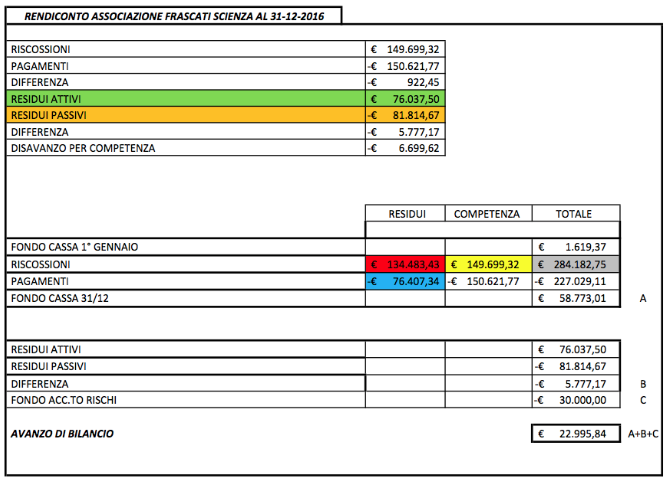This screenshot has width=671, height=482.
Task: Select the risk fund value 30.000,00
Action: [x=574, y=400]
